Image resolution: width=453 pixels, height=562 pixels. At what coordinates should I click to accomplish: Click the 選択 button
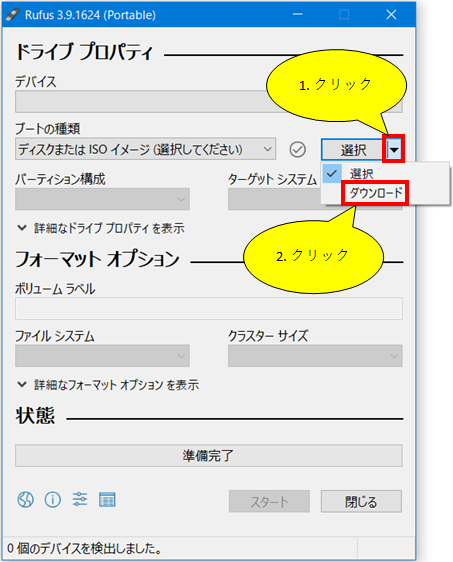tap(353, 149)
